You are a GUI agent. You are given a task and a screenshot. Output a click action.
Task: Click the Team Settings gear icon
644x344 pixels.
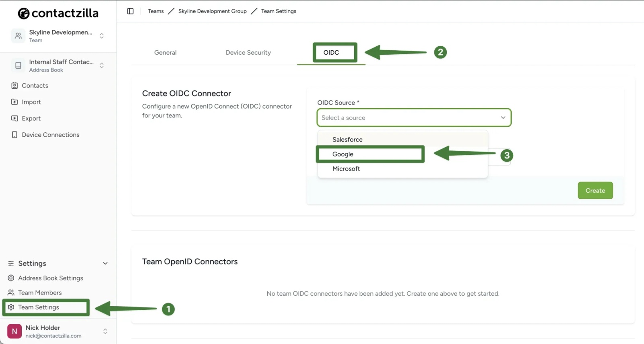[x=11, y=307]
